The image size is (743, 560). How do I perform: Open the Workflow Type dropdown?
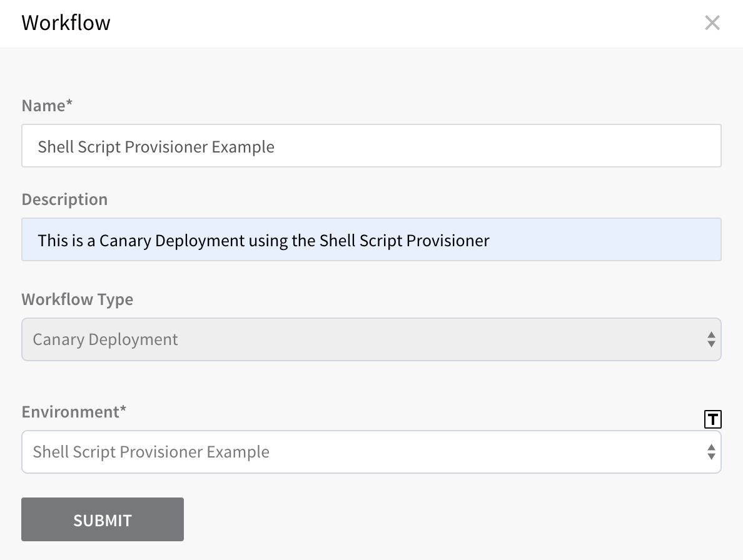(371, 339)
